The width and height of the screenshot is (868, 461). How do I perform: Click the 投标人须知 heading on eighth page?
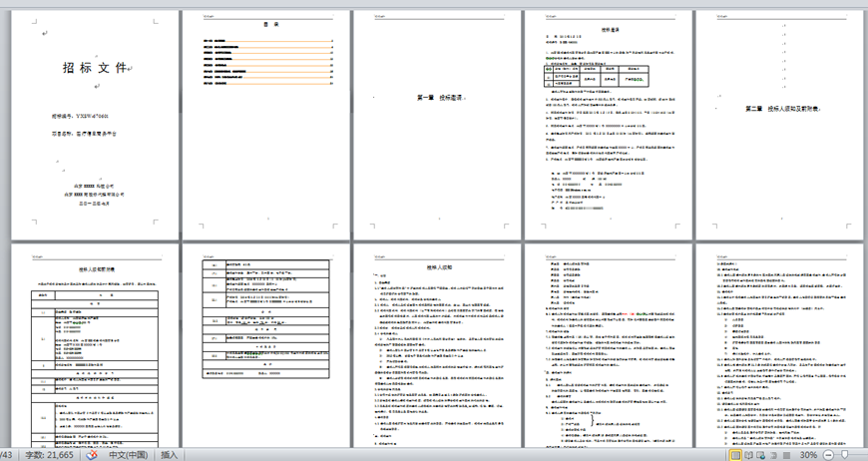[x=440, y=267]
